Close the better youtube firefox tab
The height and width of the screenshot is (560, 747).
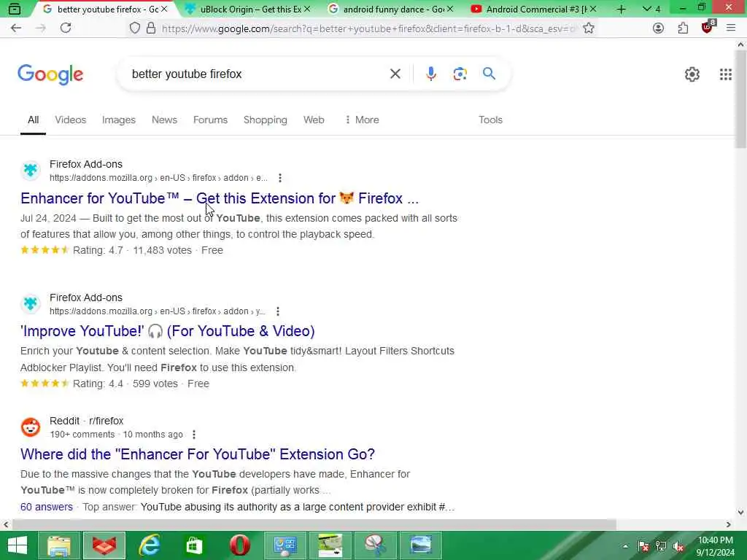click(x=164, y=9)
